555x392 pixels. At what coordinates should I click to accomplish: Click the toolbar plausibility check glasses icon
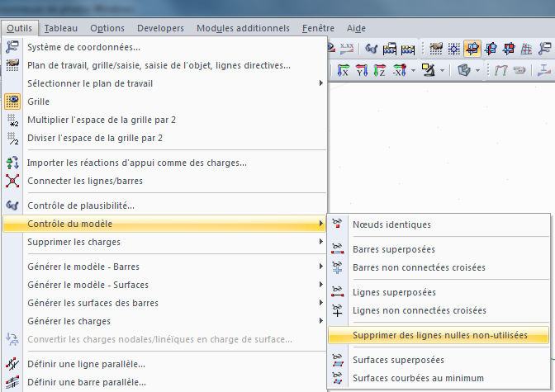click(371, 49)
